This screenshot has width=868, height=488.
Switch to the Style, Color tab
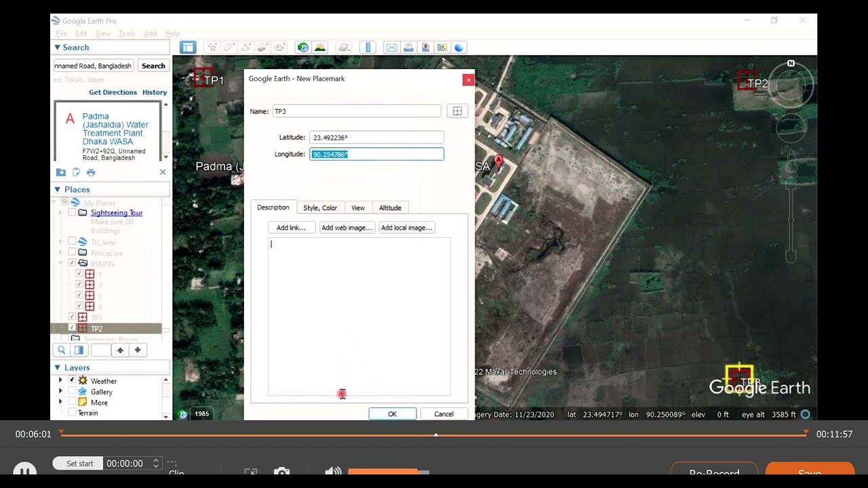click(x=320, y=207)
